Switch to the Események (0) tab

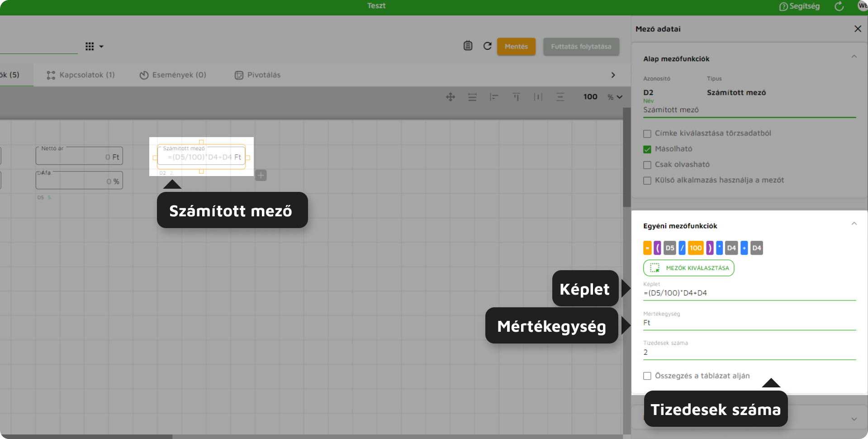tap(173, 75)
